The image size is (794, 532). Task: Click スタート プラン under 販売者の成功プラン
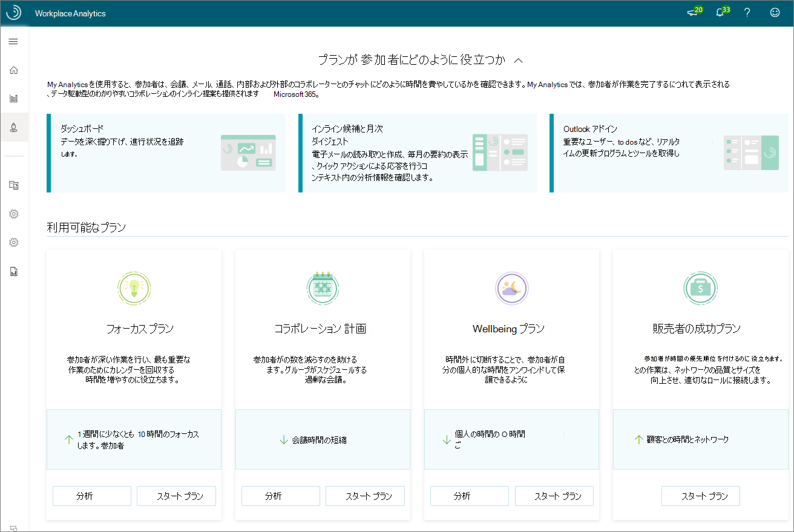(701, 496)
